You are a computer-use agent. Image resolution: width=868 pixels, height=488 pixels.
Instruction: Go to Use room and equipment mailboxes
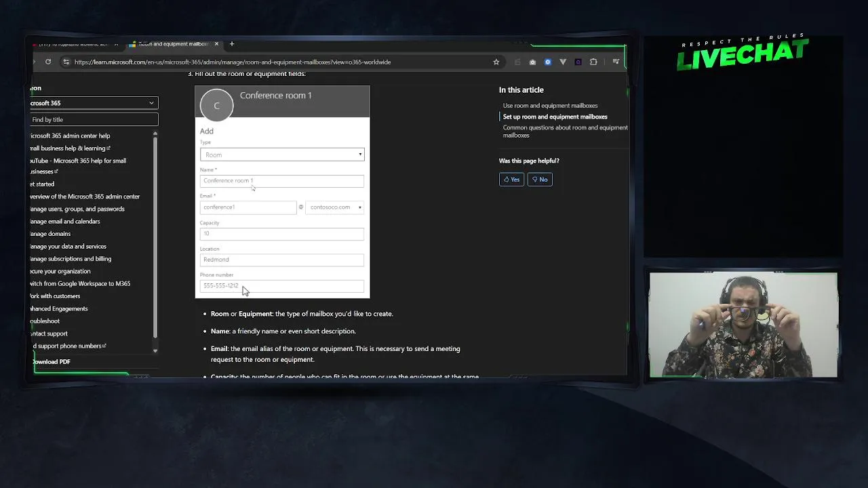click(x=550, y=106)
